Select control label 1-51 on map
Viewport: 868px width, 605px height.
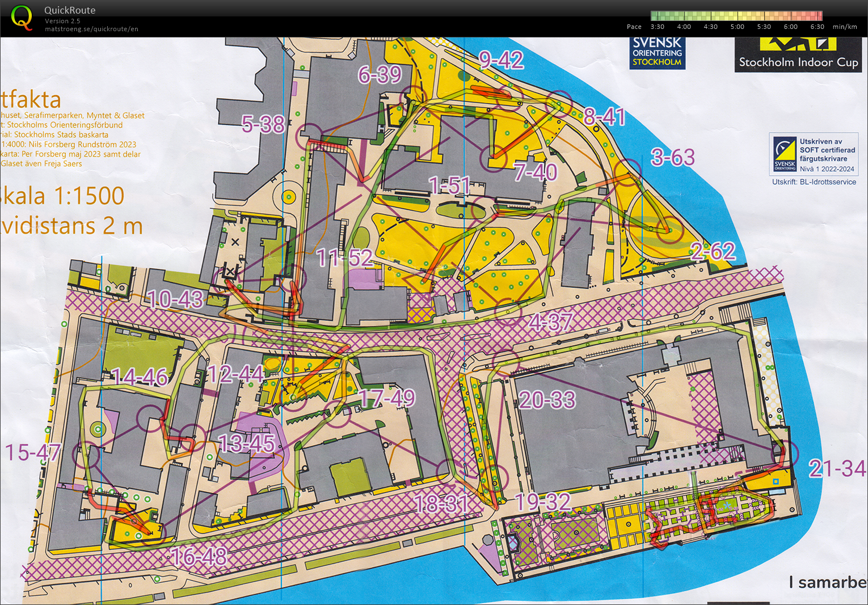[x=449, y=185]
